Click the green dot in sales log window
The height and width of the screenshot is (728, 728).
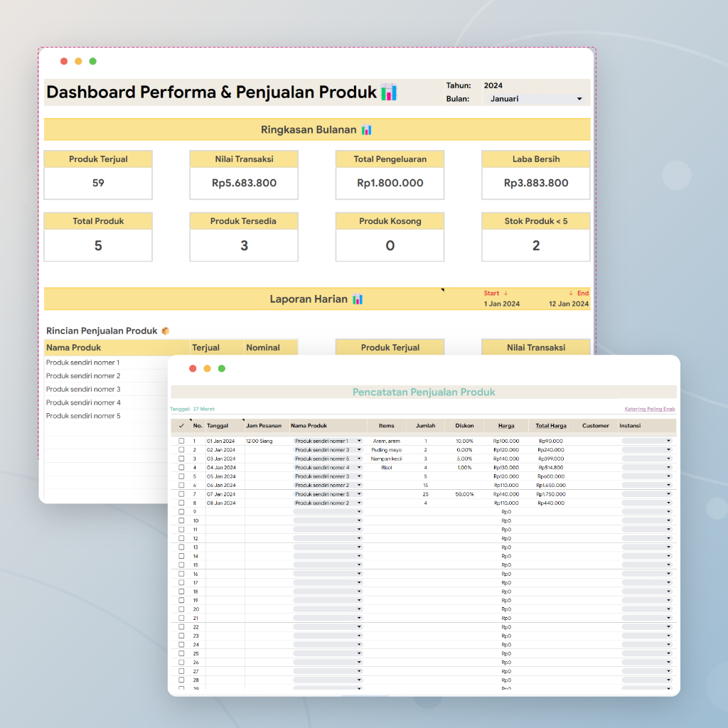pos(222,368)
